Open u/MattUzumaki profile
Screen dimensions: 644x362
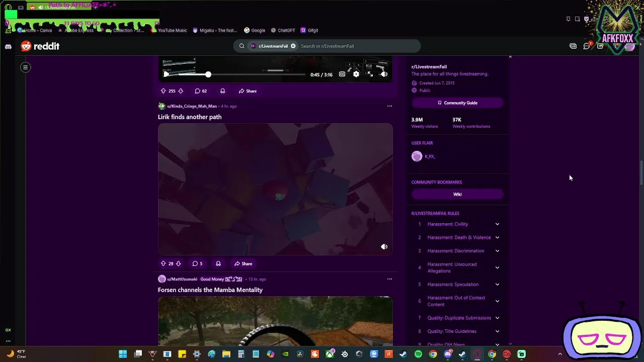(182, 279)
